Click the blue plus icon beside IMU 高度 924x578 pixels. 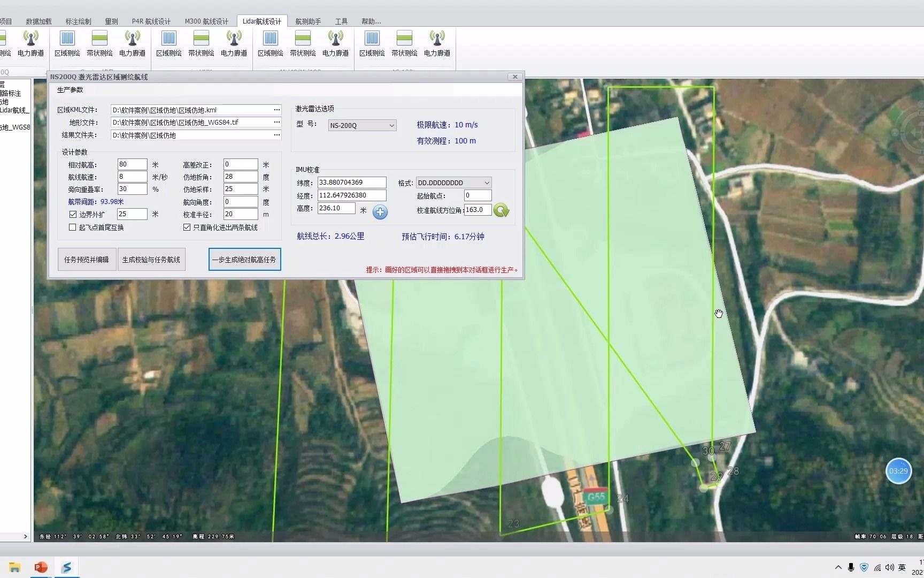pos(381,212)
